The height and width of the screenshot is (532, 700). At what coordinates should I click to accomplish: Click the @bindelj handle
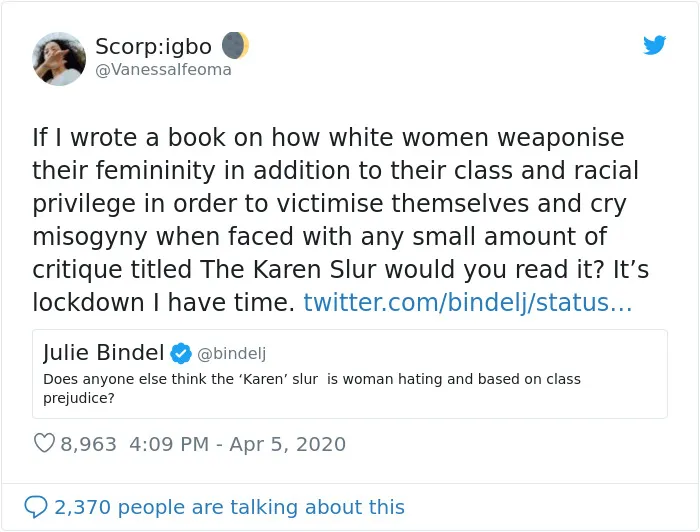tap(231, 353)
